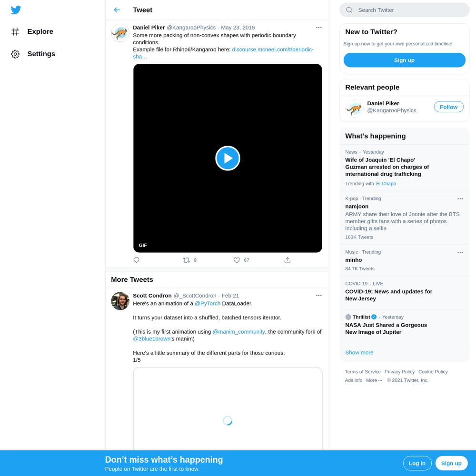Open Daniel Piker's tweet avatar

120,33
